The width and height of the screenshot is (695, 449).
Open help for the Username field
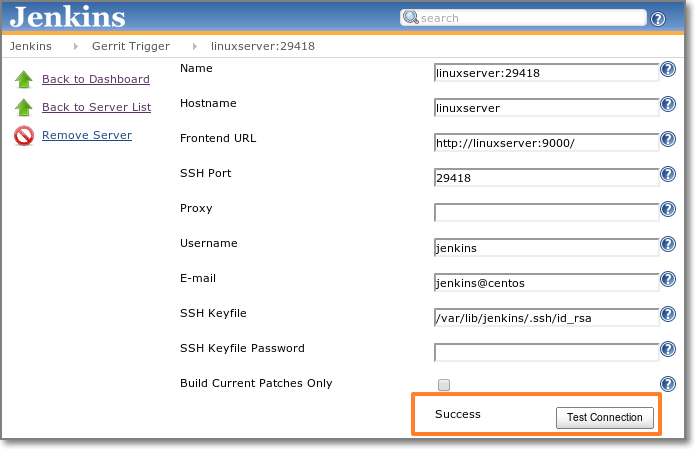pyautogui.click(x=668, y=244)
